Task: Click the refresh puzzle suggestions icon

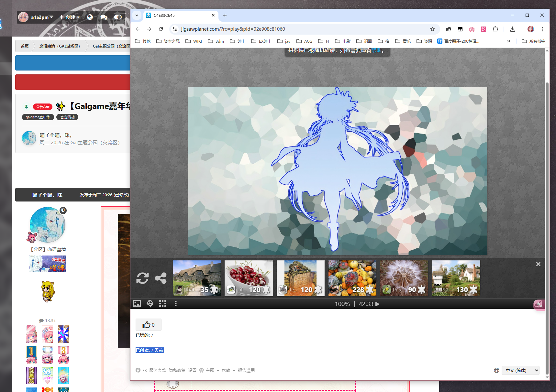Action: tap(142, 278)
